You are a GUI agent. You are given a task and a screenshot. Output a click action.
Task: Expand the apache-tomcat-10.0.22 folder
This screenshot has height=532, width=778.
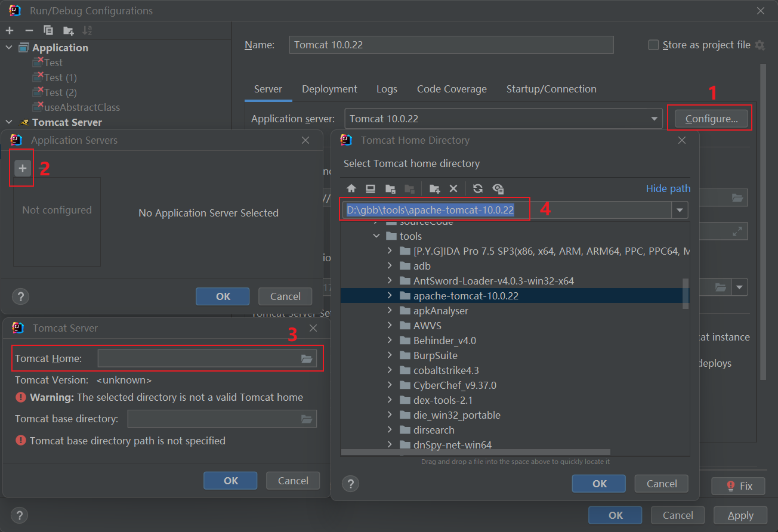click(x=390, y=296)
